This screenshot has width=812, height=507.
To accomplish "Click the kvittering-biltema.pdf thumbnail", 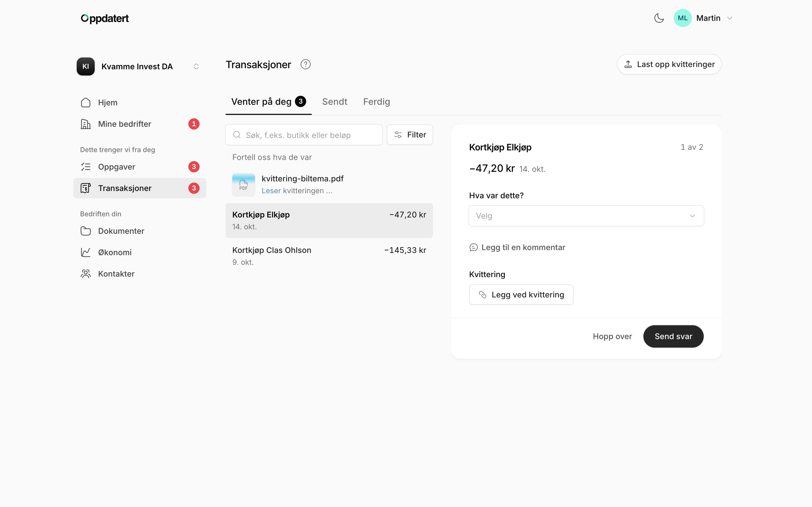I will (244, 184).
